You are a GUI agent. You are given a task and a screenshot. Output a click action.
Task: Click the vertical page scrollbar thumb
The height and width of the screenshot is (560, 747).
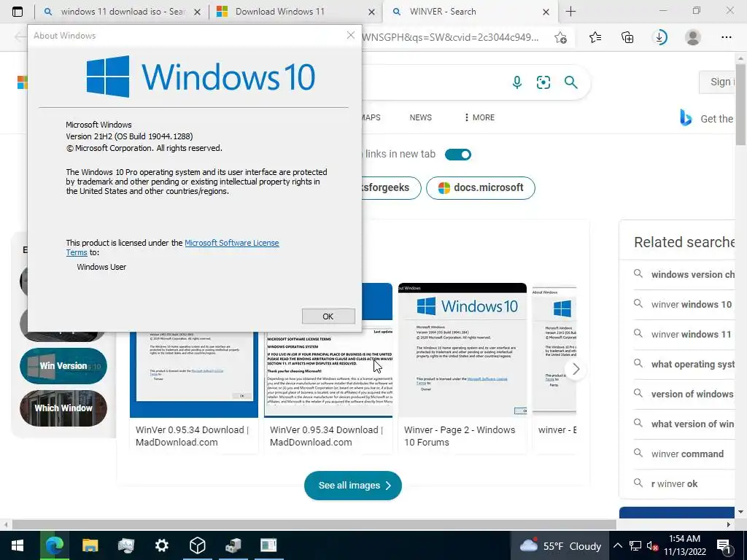[740, 104]
